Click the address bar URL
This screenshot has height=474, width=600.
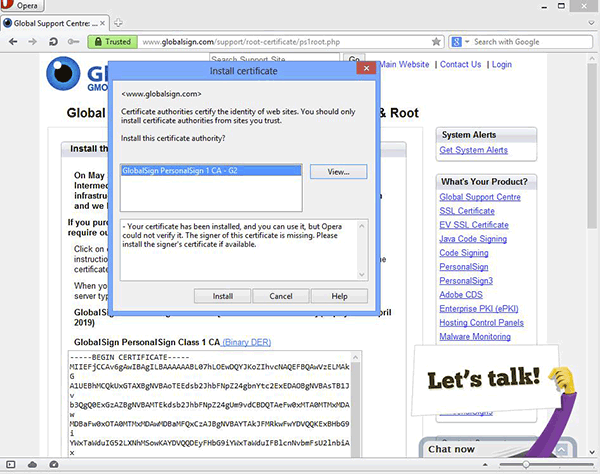pyautogui.click(x=241, y=42)
